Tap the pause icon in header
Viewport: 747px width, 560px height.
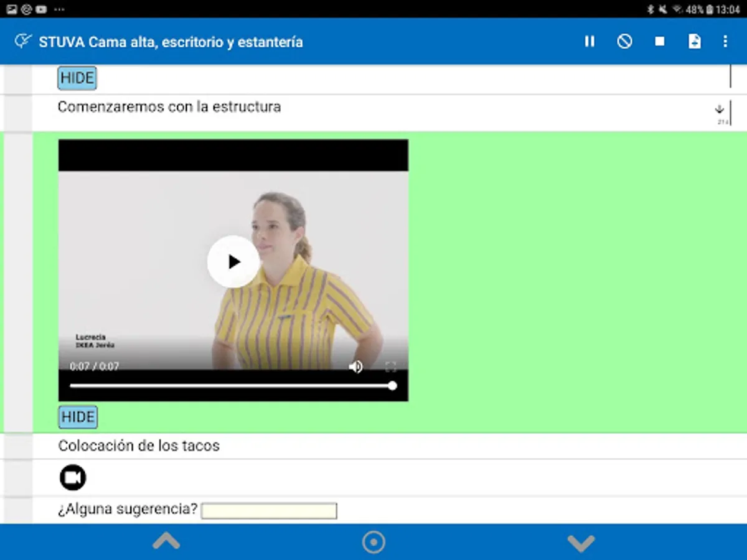[x=589, y=41]
